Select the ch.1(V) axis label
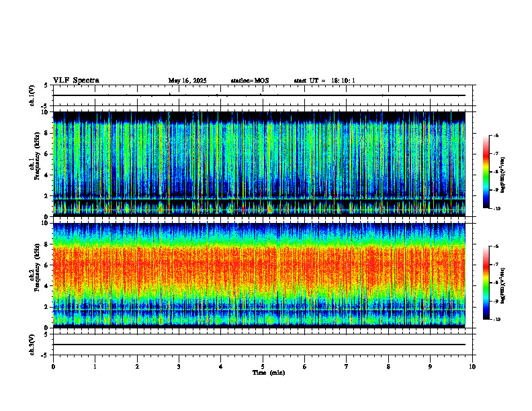This screenshot has height=411, width=532. (x=32, y=95)
